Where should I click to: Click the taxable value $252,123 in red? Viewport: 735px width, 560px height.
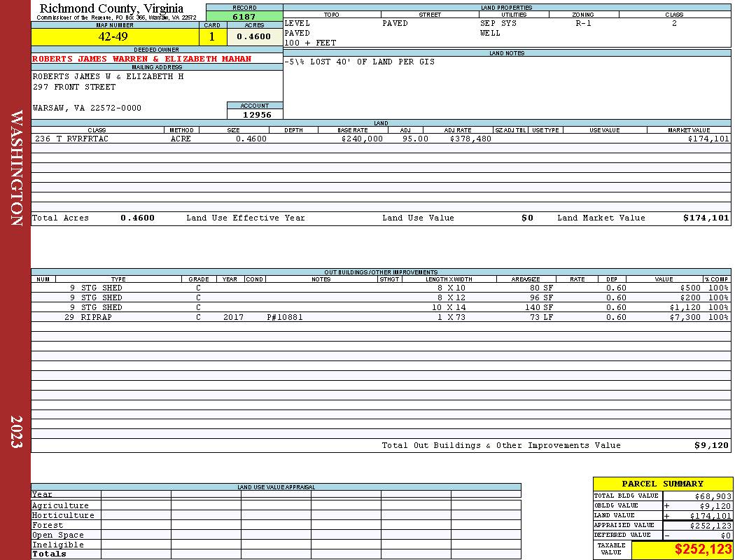click(702, 549)
